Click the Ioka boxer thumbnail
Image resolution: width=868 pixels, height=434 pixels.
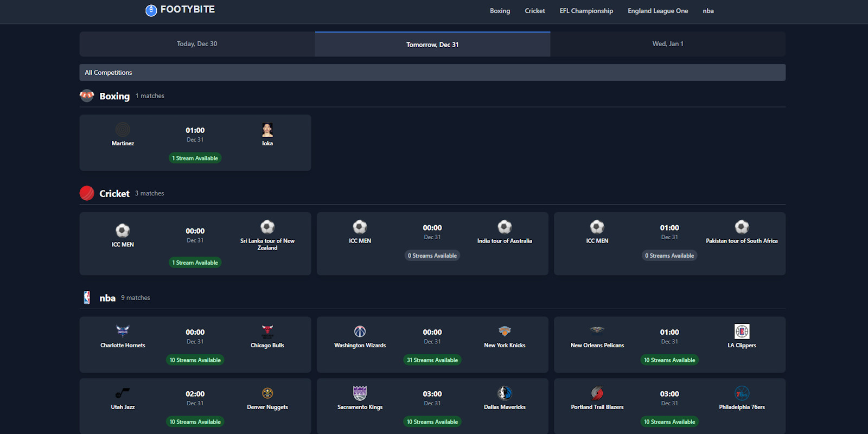pos(267,130)
